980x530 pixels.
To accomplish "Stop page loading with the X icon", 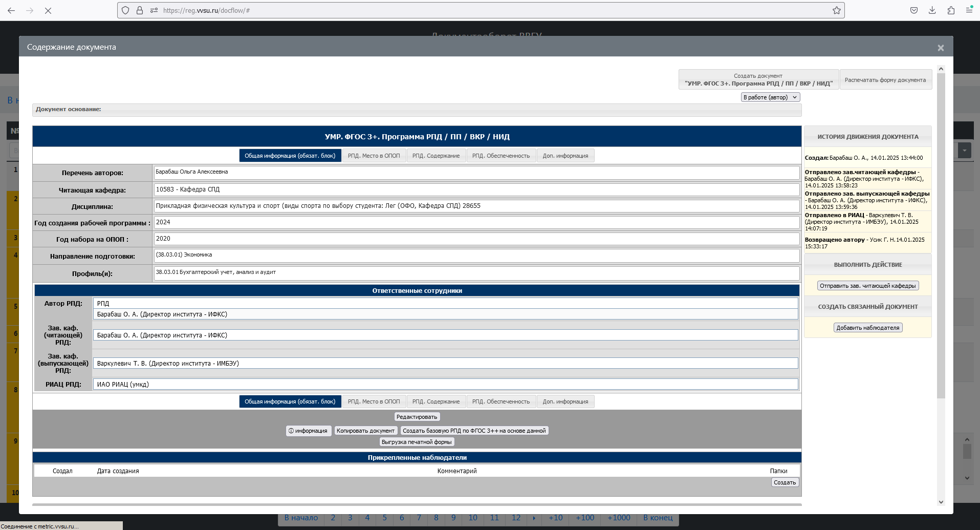I will [48, 10].
